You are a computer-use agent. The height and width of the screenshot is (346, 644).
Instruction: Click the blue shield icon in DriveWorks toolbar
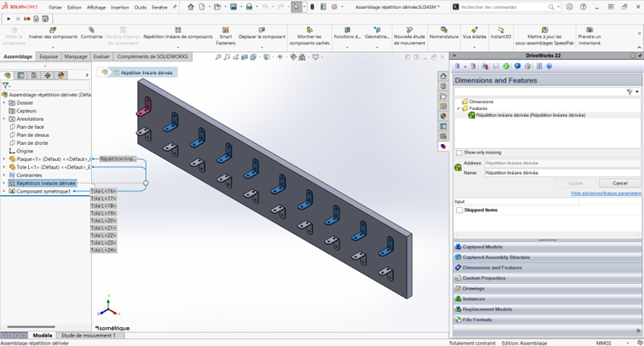517,66
